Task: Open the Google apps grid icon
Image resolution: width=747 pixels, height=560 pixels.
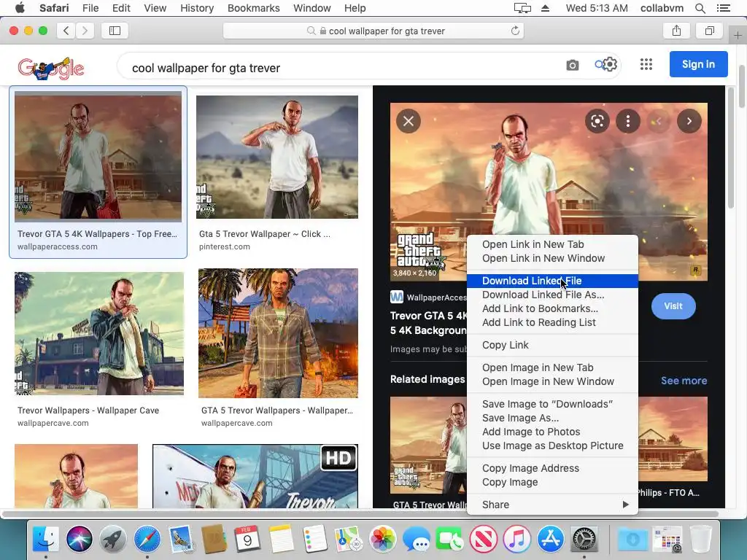Action: [646, 64]
